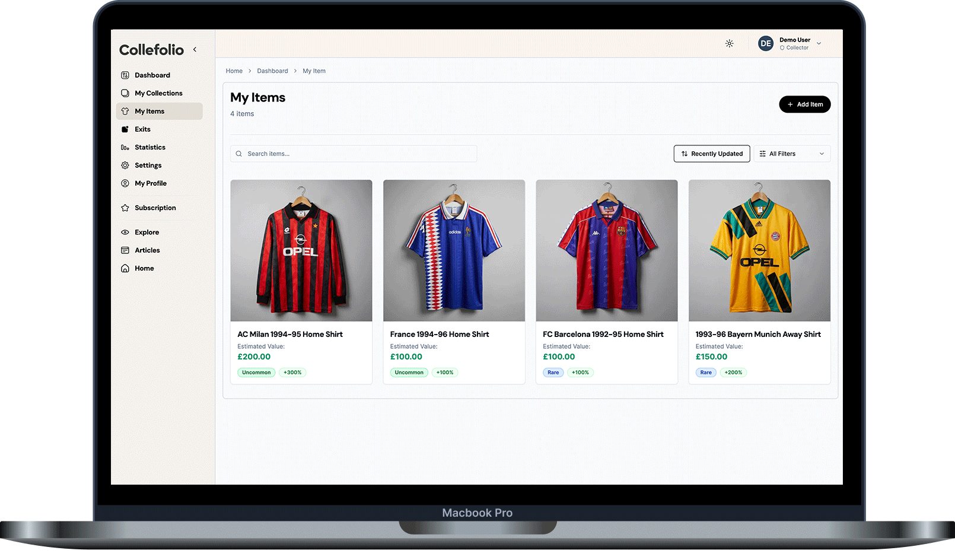Viewport: 955px width, 560px height.
Task: Open Explore eye icon in sidebar
Action: pos(125,233)
